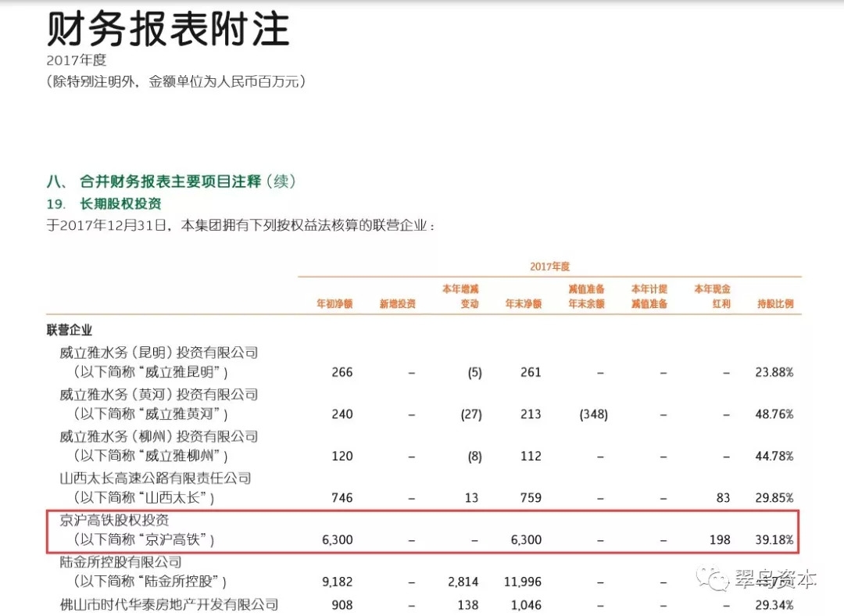Click year-end value 759 for 山西太长
844x616 pixels.
530,497
